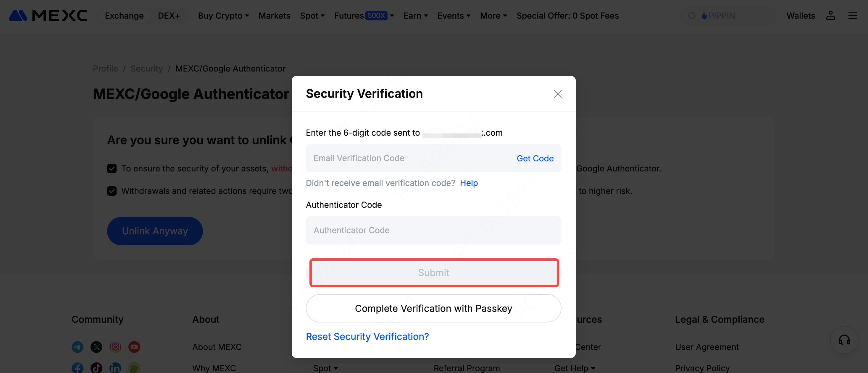This screenshot has width=868, height=373.
Task: Open the customer support headset icon
Action: click(x=844, y=340)
